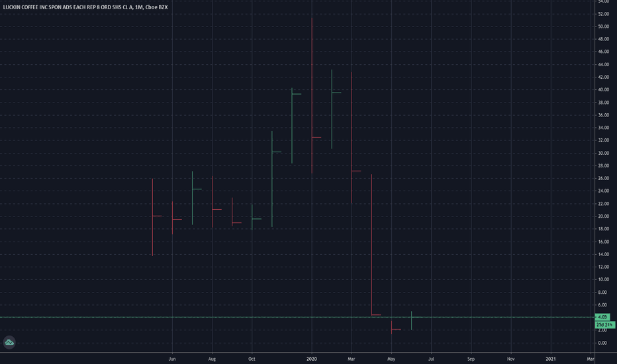Click the 48.00 price axis label
Image resolution: width=617 pixels, height=364 pixels.
603,39
